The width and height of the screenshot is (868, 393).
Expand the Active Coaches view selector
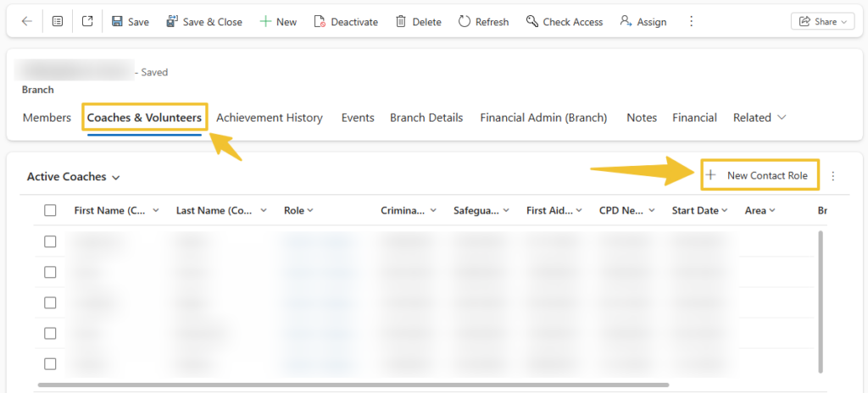[x=74, y=177]
